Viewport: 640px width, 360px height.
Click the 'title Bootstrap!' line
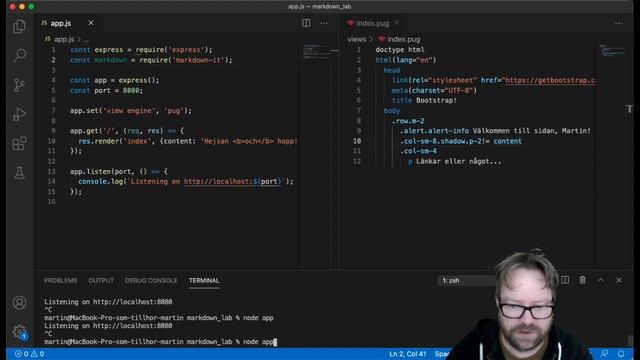click(424, 100)
